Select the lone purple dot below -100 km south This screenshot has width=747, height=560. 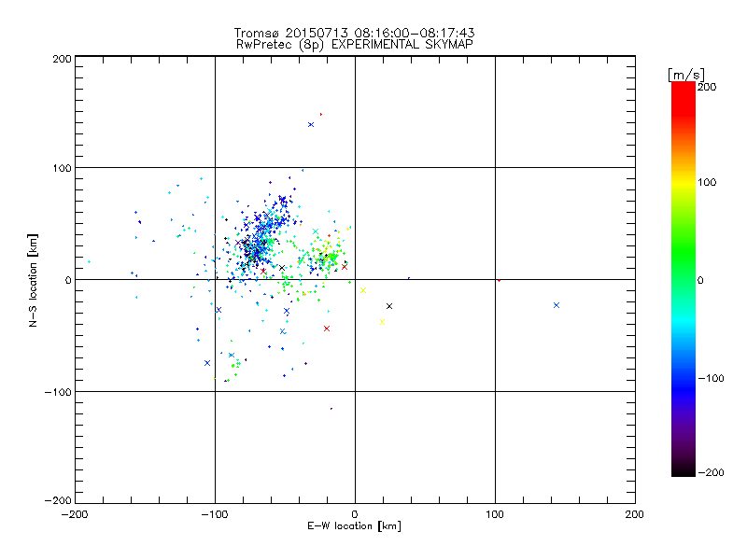click(x=331, y=409)
